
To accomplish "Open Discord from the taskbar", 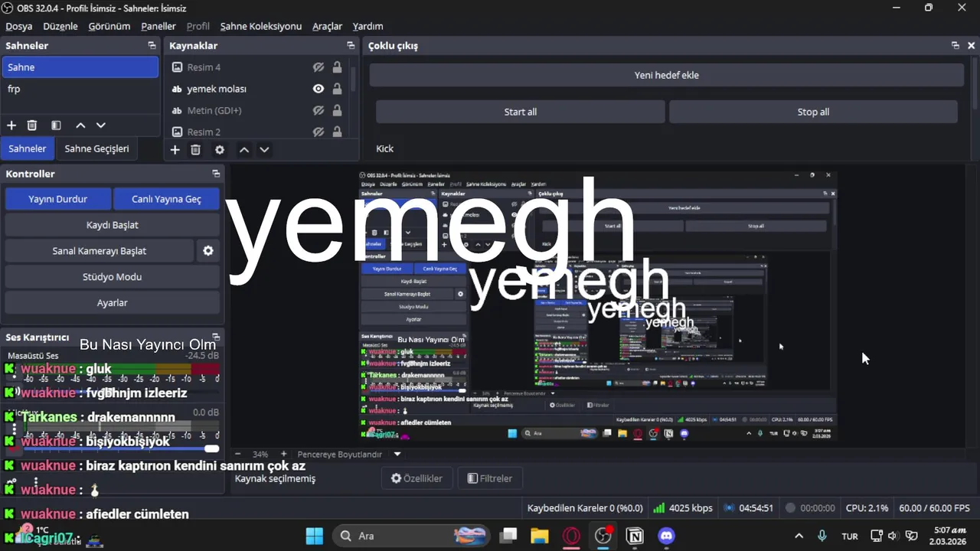I will 667,536.
